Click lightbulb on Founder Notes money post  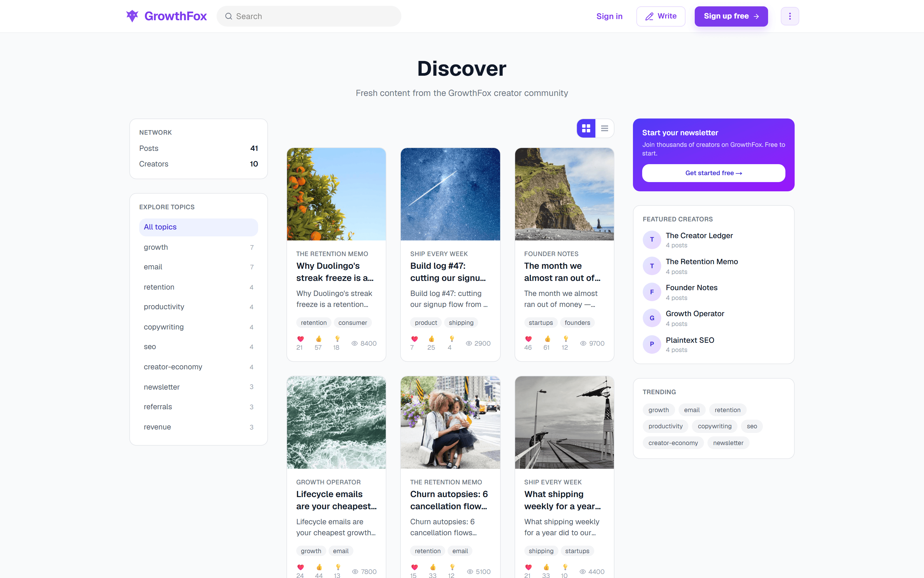(x=565, y=339)
